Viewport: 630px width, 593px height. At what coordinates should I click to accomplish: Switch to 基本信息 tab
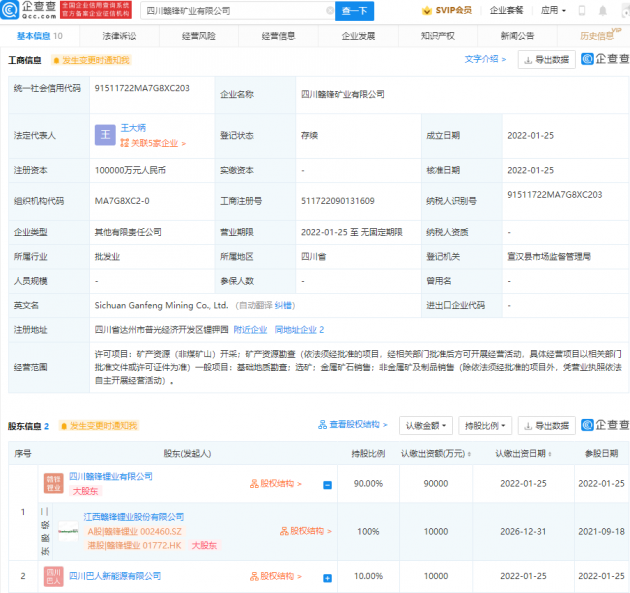(39, 36)
